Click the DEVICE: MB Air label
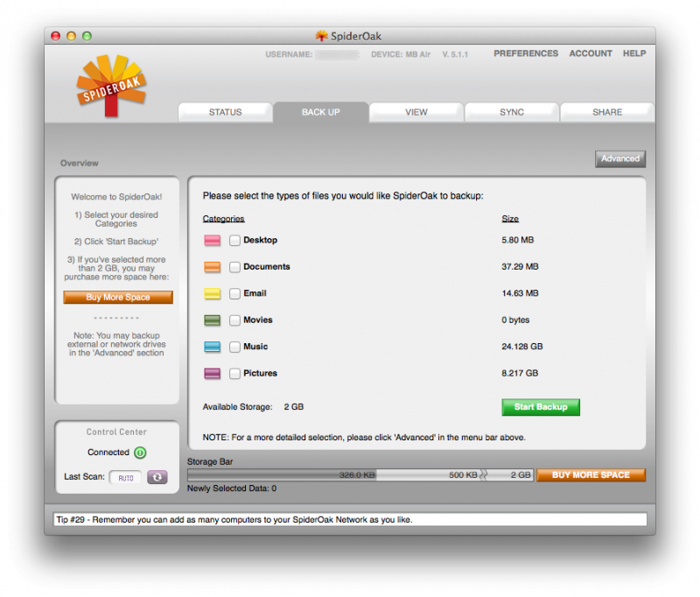Screen dimensions: 700x597 coord(401,54)
